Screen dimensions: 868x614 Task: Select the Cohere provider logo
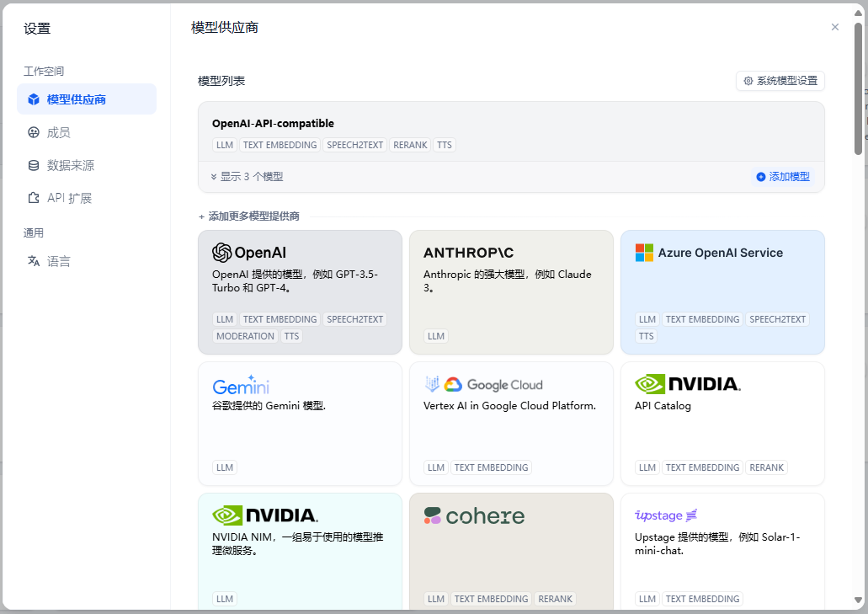(474, 515)
